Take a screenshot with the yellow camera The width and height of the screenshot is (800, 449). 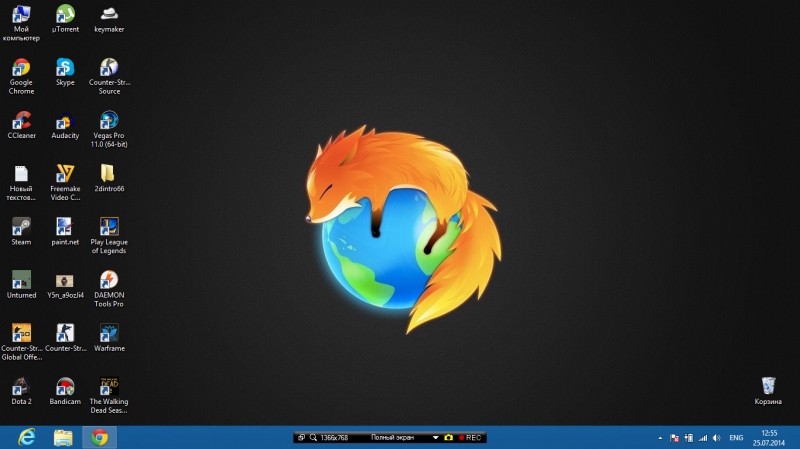click(x=448, y=438)
